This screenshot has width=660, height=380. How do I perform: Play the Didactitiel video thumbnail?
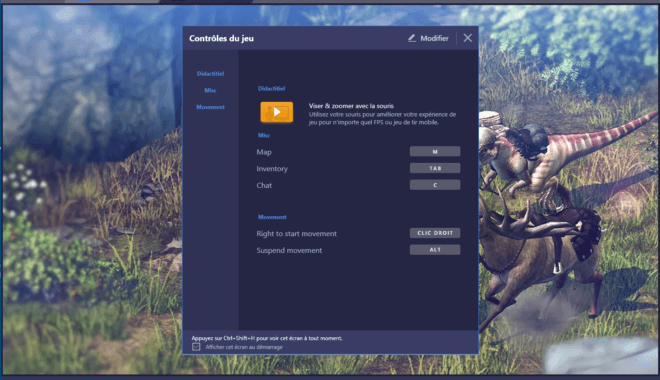(277, 112)
